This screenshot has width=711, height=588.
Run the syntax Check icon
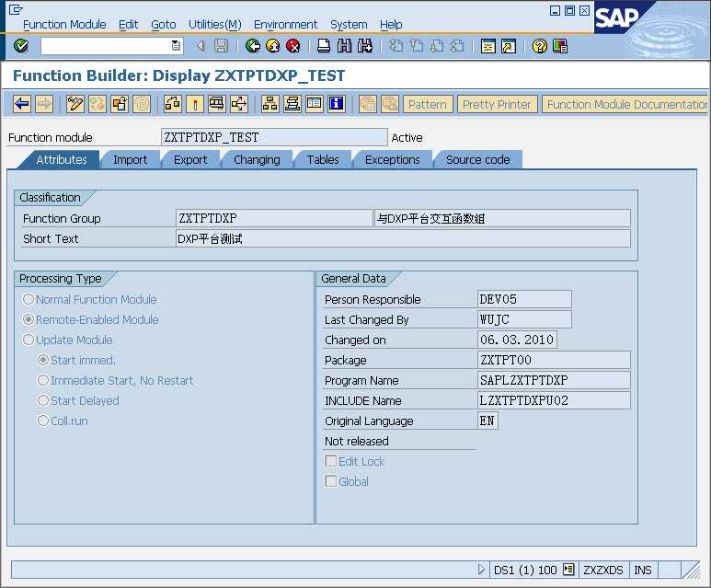click(173, 104)
